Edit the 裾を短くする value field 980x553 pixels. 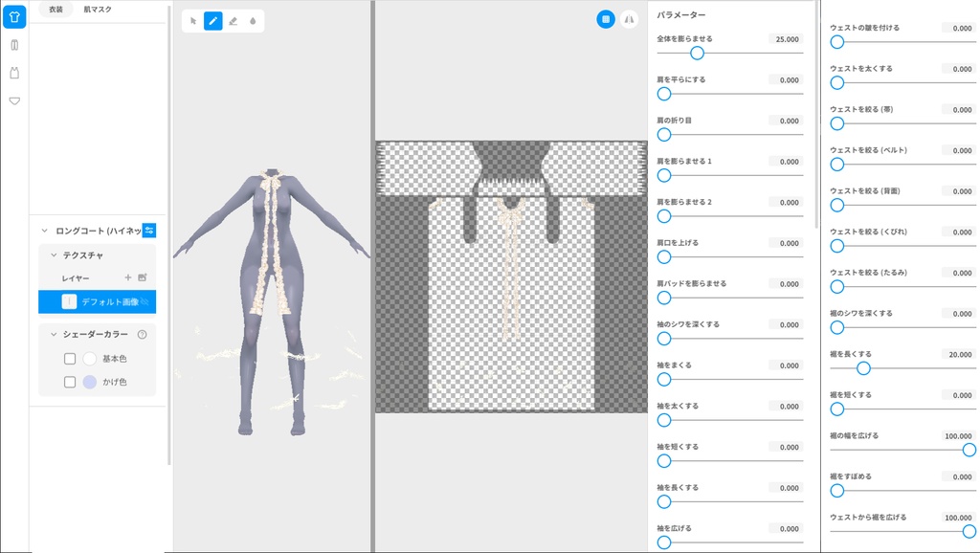tap(959, 395)
